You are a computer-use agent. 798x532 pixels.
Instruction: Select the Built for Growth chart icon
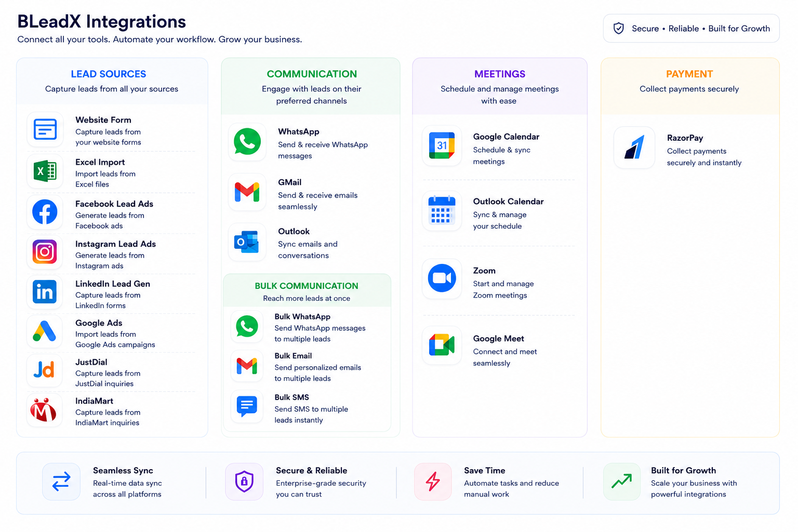622,482
